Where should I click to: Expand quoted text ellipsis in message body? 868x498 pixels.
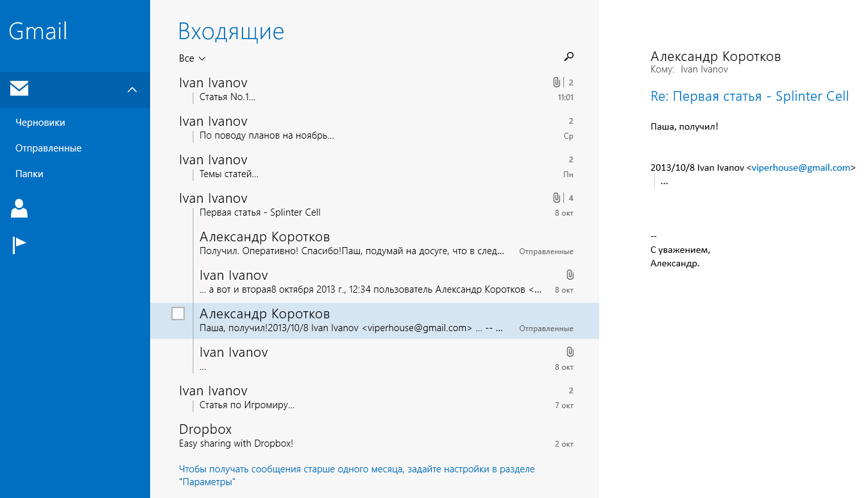tap(664, 182)
